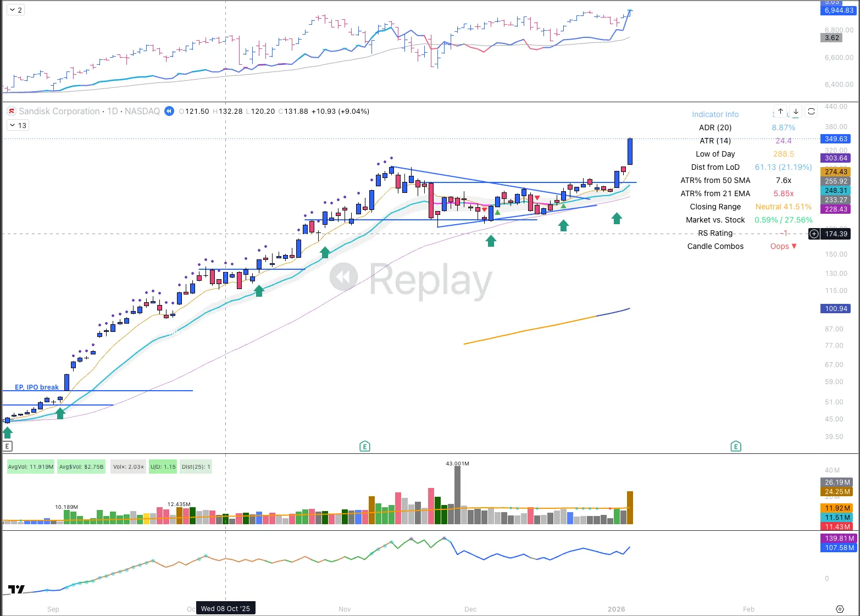The height and width of the screenshot is (616, 860).
Task: Click the 139.81M indicator axis label
Action: [x=839, y=539]
